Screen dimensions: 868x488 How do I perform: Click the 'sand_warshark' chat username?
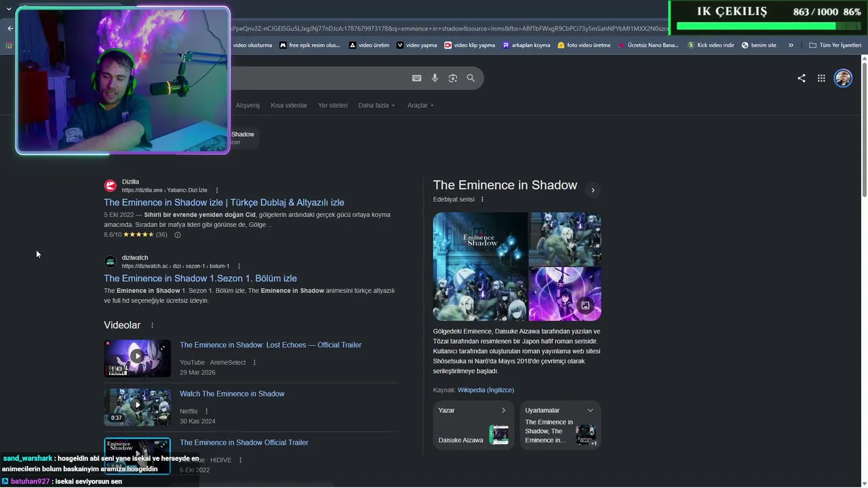(x=27, y=459)
